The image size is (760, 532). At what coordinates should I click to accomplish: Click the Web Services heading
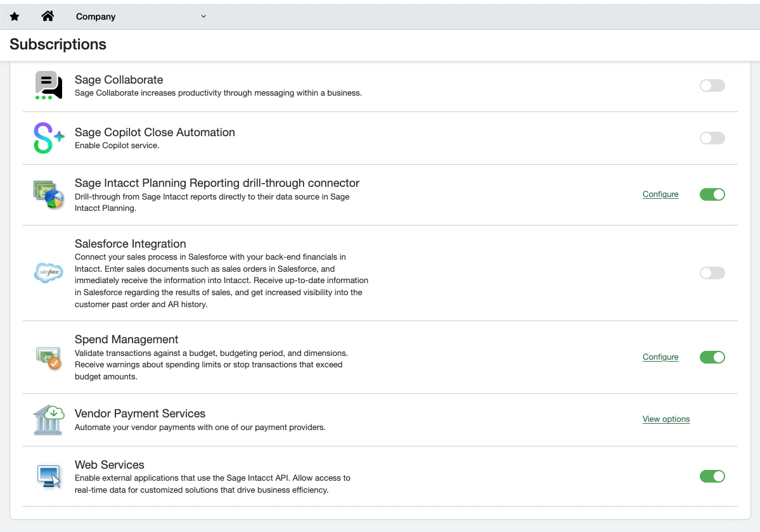pos(110,465)
